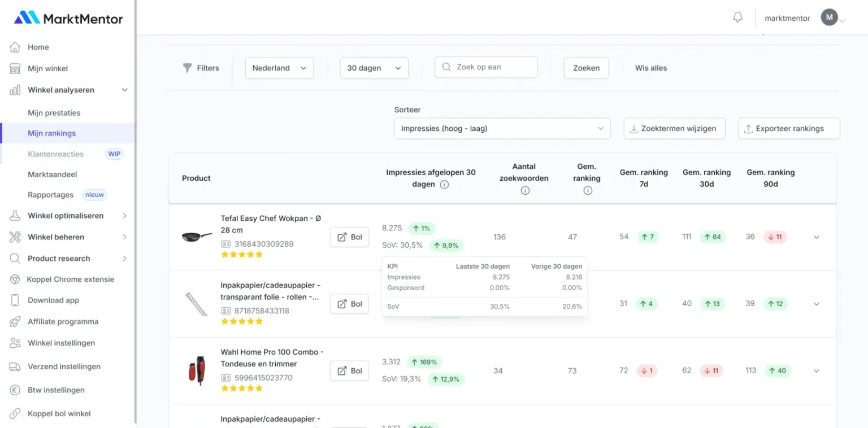Click the Koppel Chrome extensie icon
The height and width of the screenshot is (428, 868).
[15, 279]
